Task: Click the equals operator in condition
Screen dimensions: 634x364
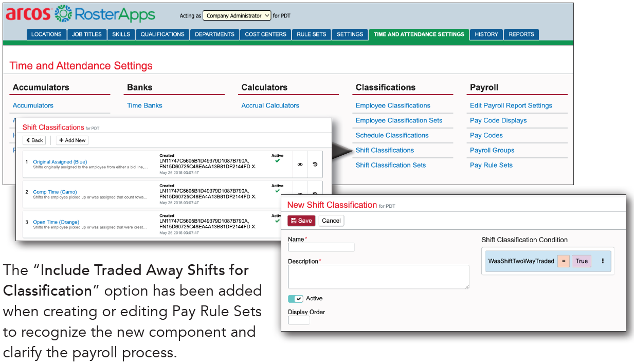Action: pos(563,261)
